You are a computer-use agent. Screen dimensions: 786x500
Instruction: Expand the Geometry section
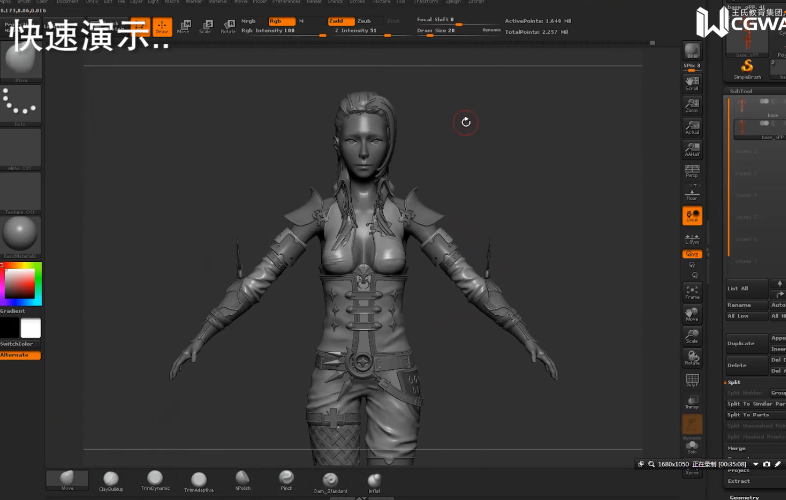[745, 497]
